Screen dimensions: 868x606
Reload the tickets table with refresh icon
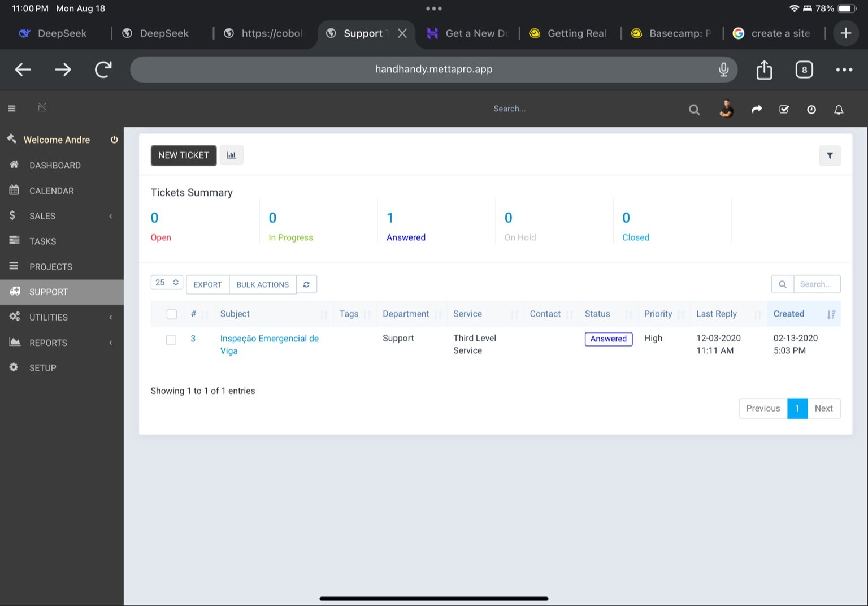point(306,284)
